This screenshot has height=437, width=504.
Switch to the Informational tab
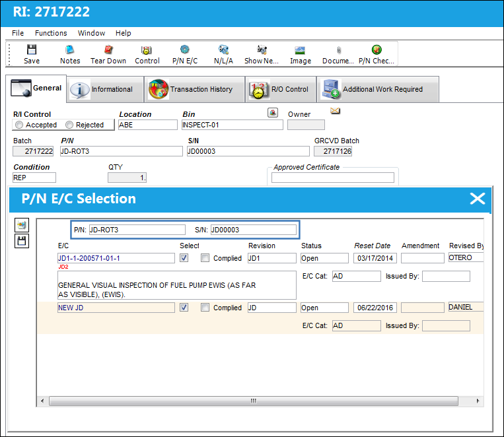[106, 89]
